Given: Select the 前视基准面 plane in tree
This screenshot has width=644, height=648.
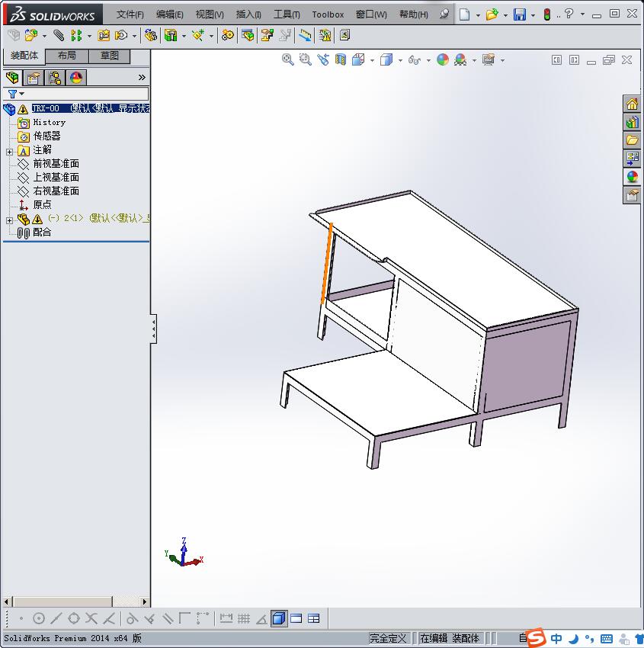Looking at the screenshot, I should point(56,164).
